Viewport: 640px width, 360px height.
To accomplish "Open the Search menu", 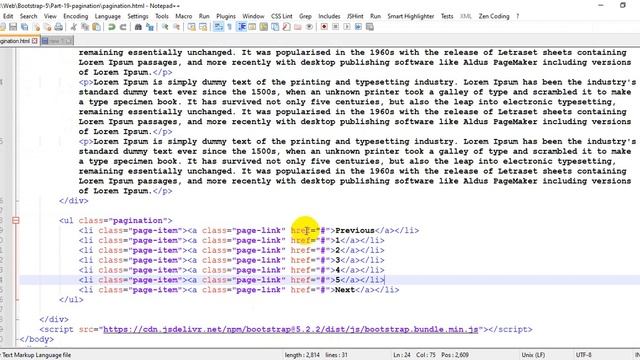I will (x=29, y=16).
